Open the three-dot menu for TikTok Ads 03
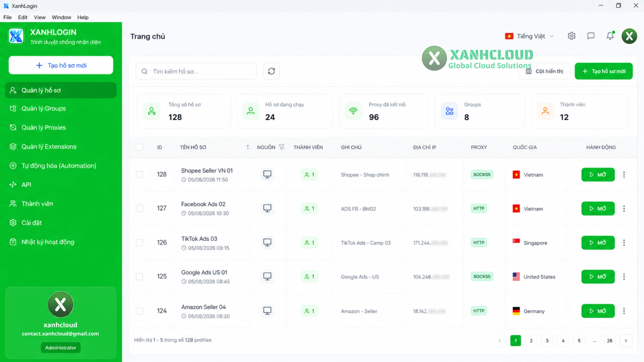The height and width of the screenshot is (362, 644). [624, 243]
